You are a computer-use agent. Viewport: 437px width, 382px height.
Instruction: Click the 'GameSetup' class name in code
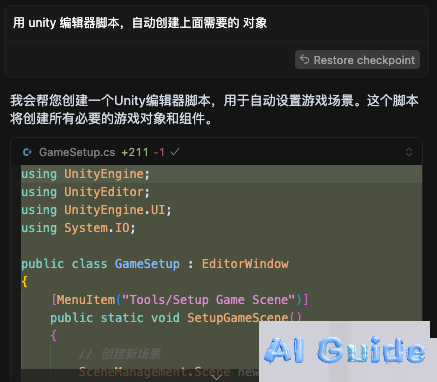point(147,264)
